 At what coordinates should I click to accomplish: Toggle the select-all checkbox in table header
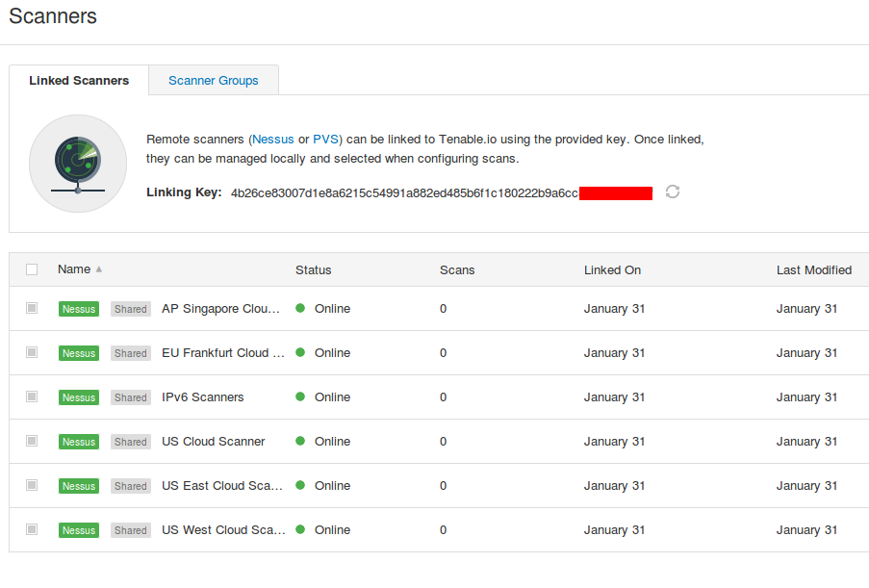pos(32,269)
